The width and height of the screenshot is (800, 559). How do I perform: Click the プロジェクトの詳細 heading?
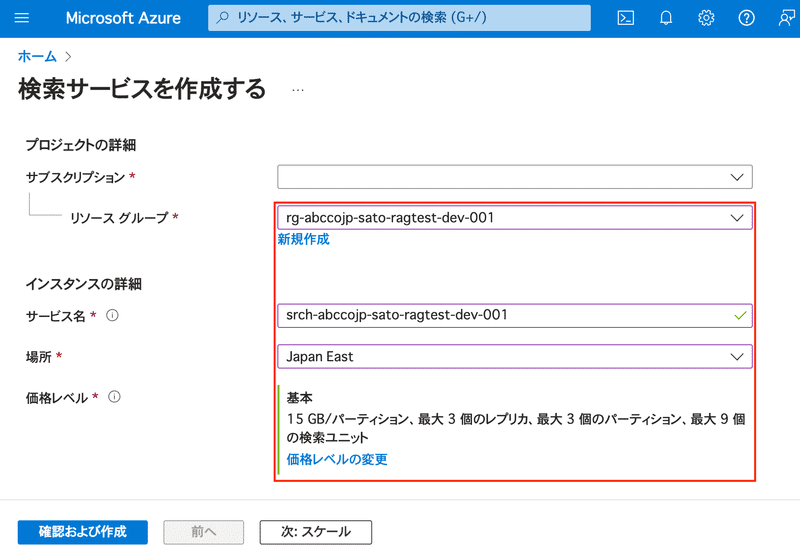pos(81,145)
